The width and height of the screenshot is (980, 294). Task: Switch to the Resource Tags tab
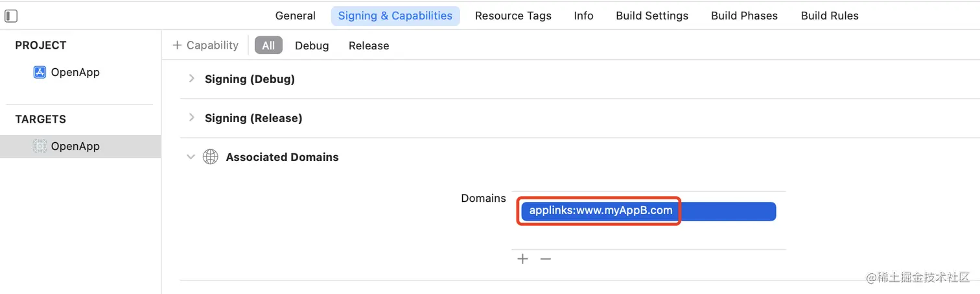point(513,16)
